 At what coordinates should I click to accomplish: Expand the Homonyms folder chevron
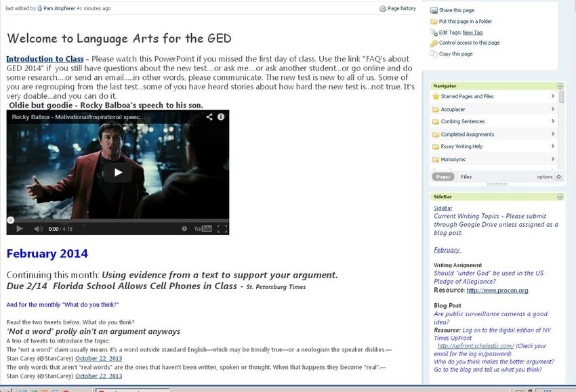tap(553, 159)
